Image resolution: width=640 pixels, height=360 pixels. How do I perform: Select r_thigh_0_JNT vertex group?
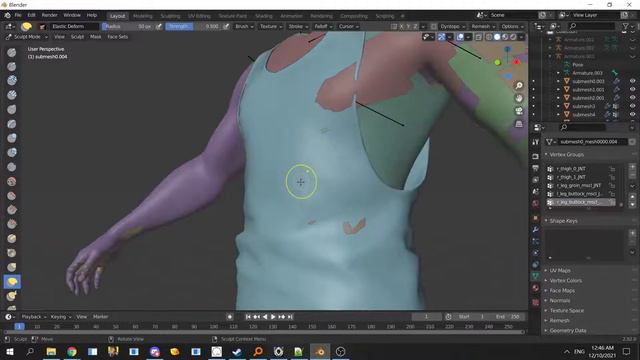[581, 169]
